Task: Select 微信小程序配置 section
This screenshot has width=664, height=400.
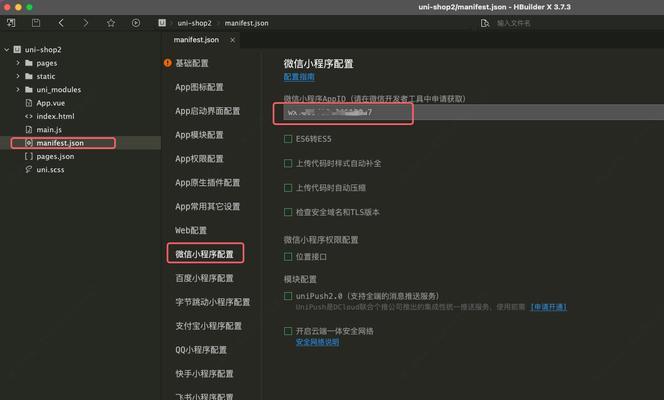Action: [205, 254]
